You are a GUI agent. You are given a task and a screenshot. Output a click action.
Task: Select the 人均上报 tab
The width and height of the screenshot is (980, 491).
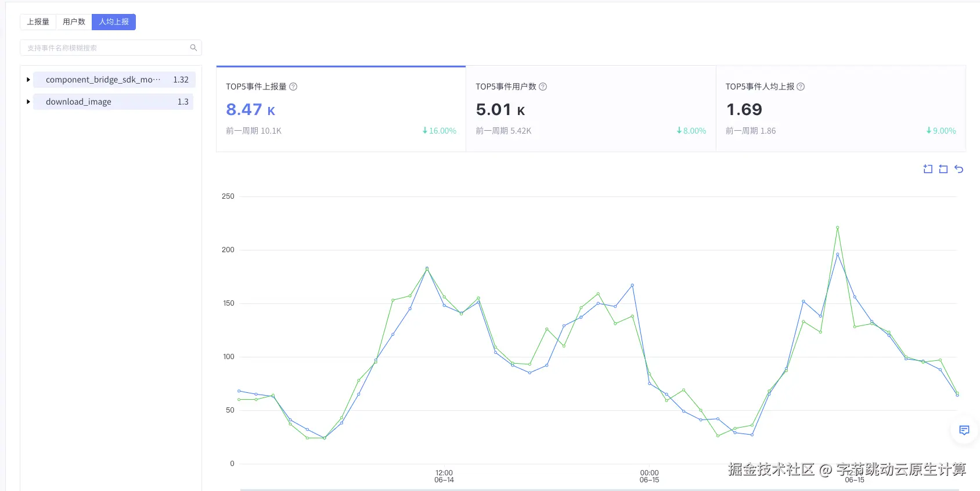coord(114,22)
